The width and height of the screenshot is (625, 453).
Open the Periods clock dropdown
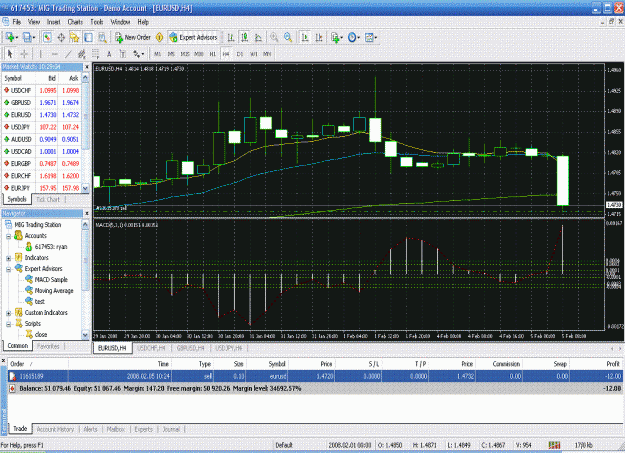click(353, 37)
